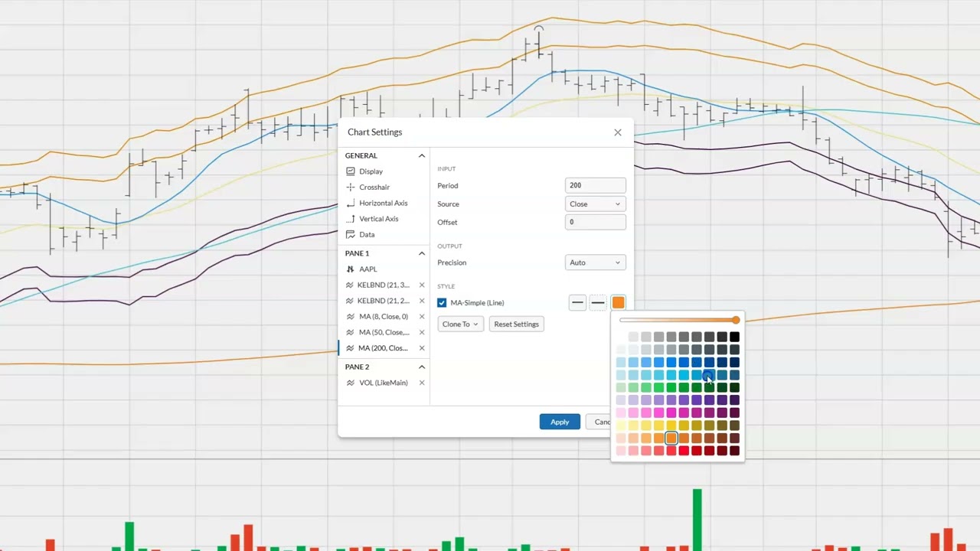Pick the darkest green palette swatch
Screen dimensions: 980x551
pos(734,387)
